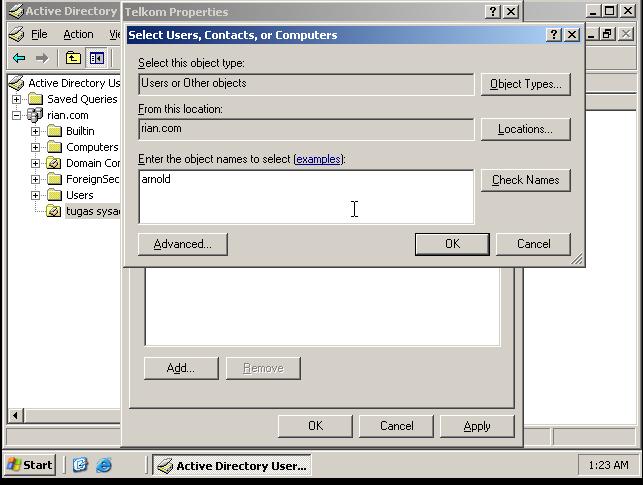
Task: Click the Locations button
Action: point(526,129)
